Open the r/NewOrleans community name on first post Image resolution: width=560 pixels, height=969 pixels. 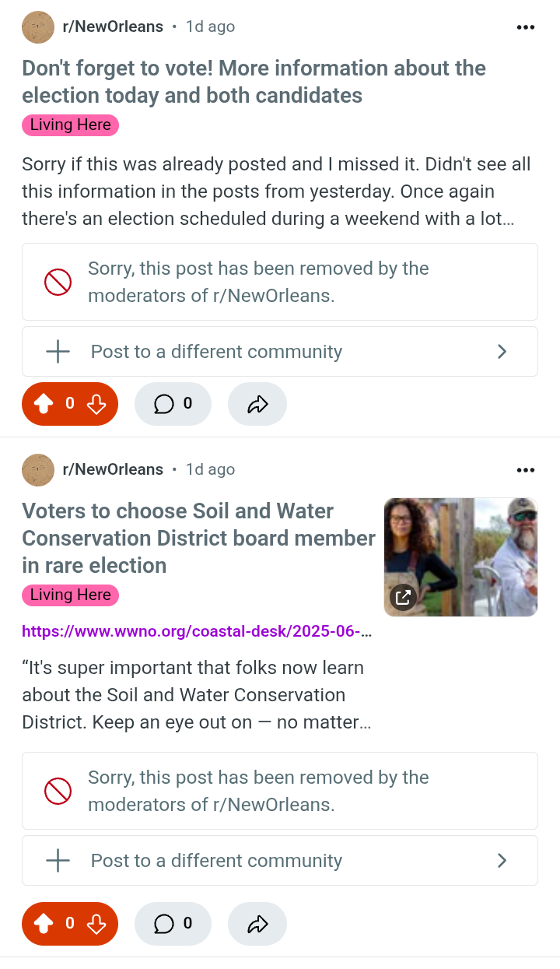[x=113, y=27]
